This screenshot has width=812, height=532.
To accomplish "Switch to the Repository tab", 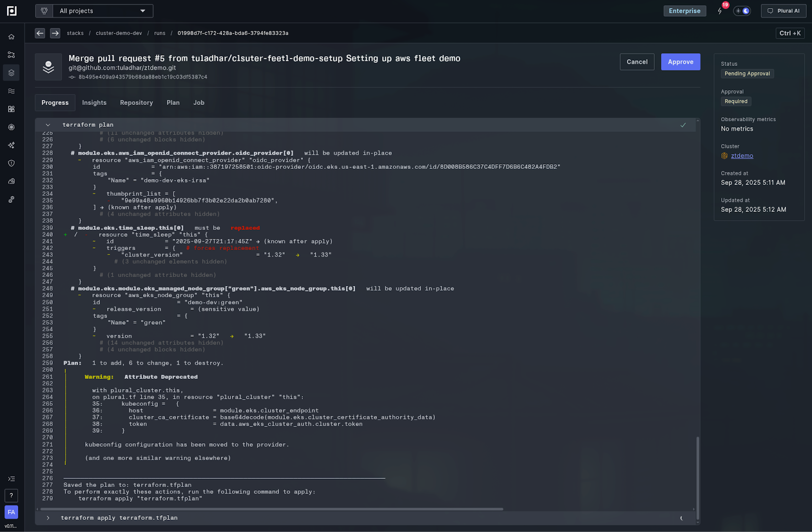I will (136, 102).
